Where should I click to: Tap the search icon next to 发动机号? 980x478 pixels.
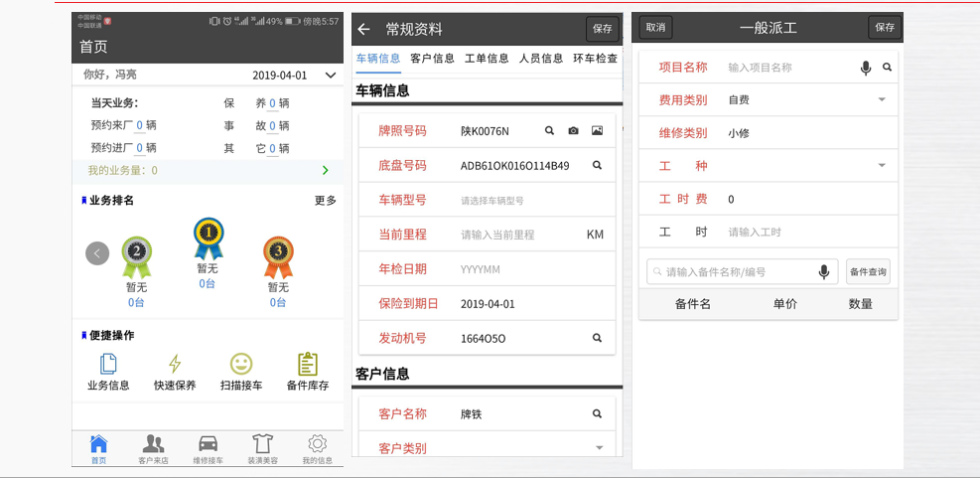[597, 338]
